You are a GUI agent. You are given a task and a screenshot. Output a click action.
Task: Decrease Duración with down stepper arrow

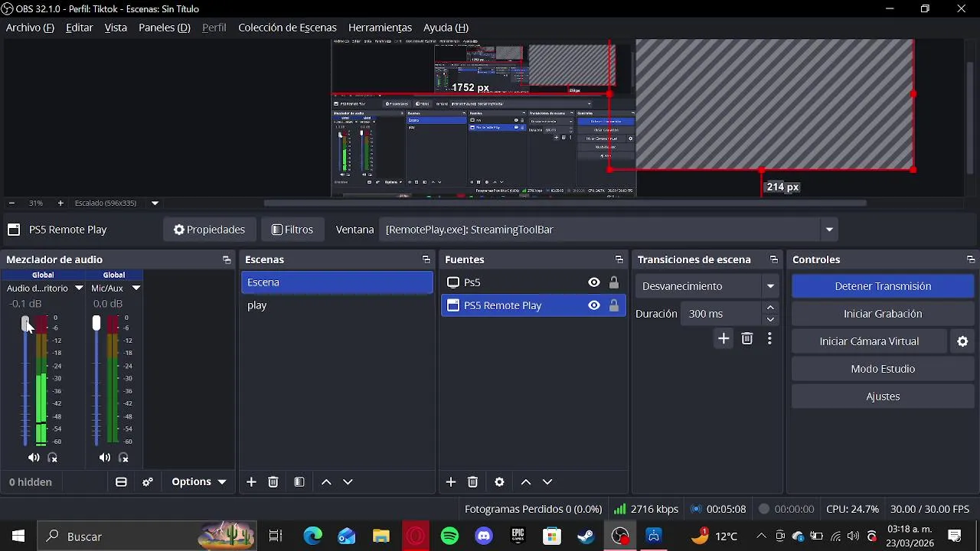pyautogui.click(x=770, y=319)
